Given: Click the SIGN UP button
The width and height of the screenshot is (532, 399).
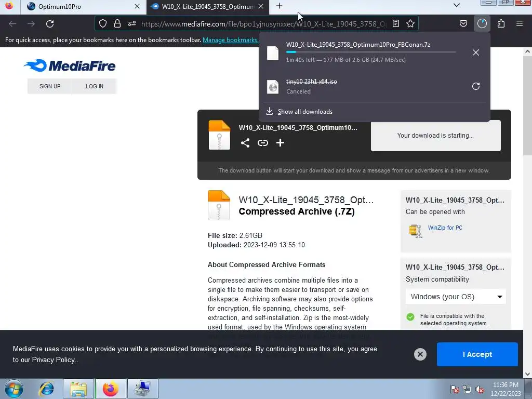Looking at the screenshot, I should click(50, 86).
